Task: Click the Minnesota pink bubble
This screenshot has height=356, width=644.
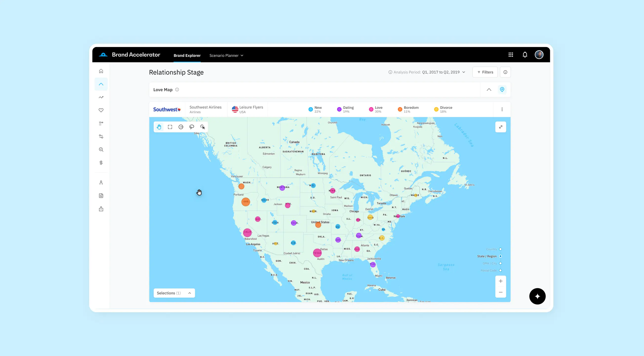Action: point(333,191)
